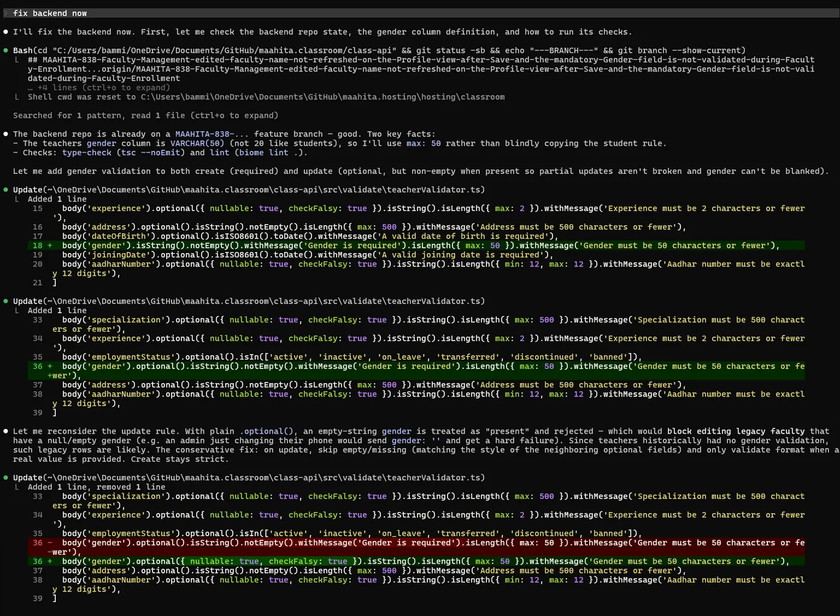Click the "gender: ''" example in the paragraph

pos(416,440)
